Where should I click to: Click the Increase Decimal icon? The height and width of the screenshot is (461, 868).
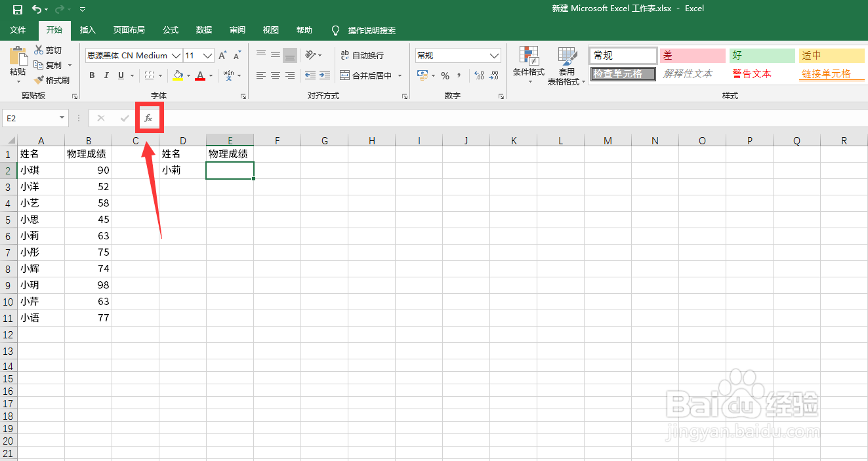coord(478,76)
